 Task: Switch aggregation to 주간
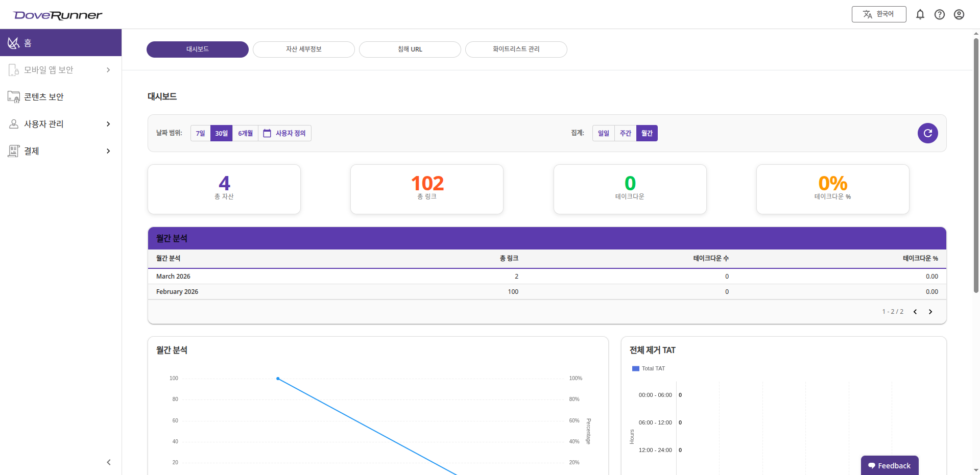[625, 133]
